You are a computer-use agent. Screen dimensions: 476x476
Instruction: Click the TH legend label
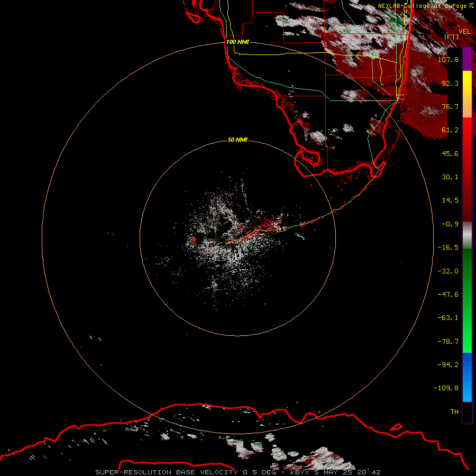(454, 412)
